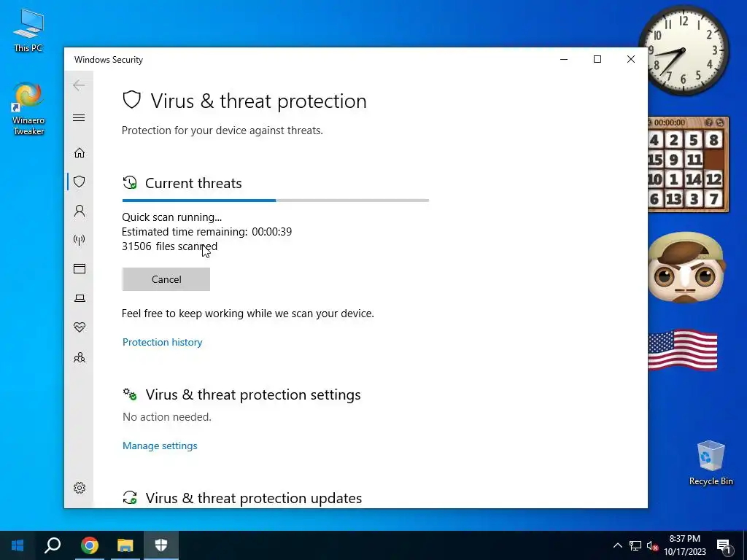This screenshot has height=560, width=747.
Task: Open Family options icon in sidebar
Action: [79, 357]
